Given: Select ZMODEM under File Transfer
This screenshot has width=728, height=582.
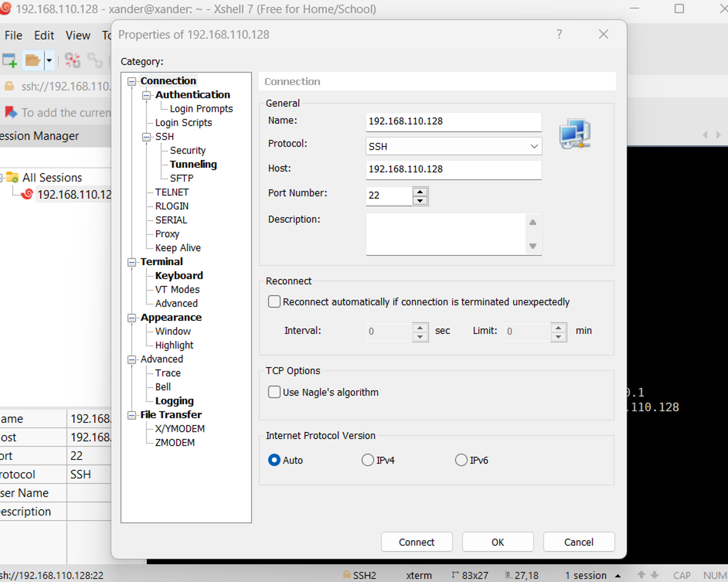Looking at the screenshot, I should (x=175, y=443).
